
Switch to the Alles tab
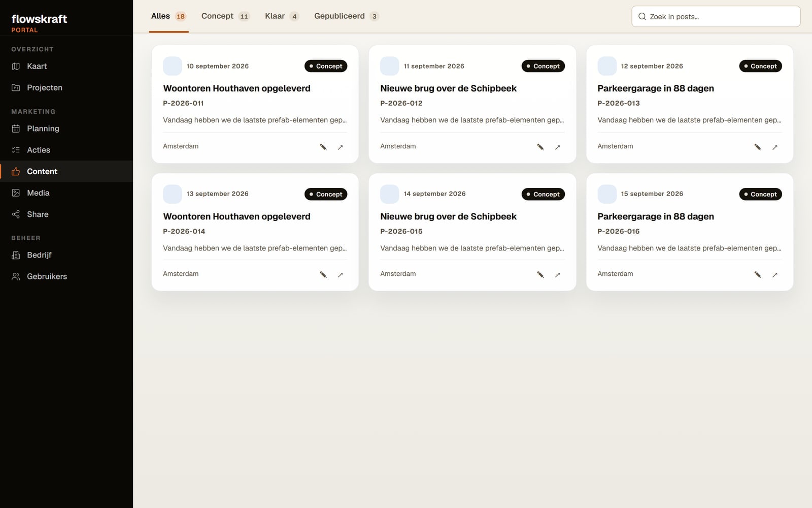click(168, 16)
